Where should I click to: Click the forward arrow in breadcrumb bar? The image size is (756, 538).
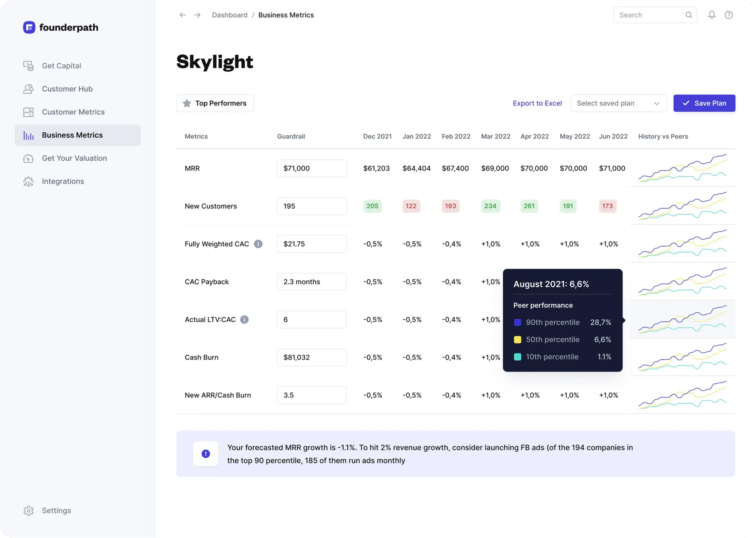pos(197,15)
